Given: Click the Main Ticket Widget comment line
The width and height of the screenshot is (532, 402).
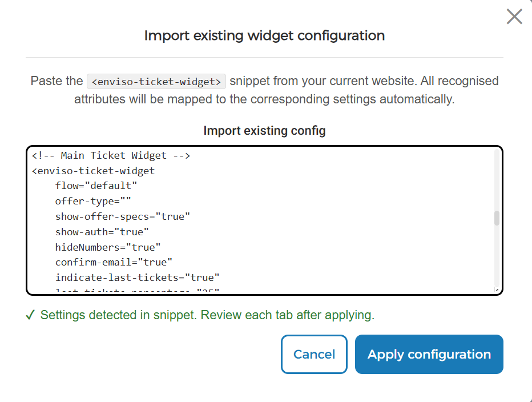Looking at the screenshot, I should coord(111,155).
